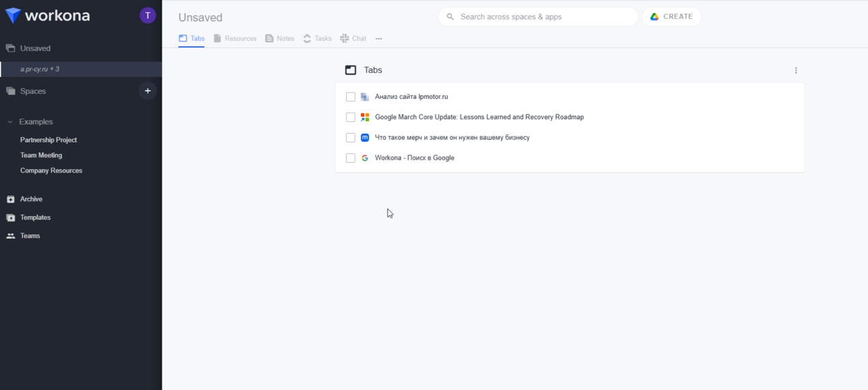The image size is (868, 390).
Task: Open Анализ сайта lpmotor.ru tab title
Action: click(411, 97)
